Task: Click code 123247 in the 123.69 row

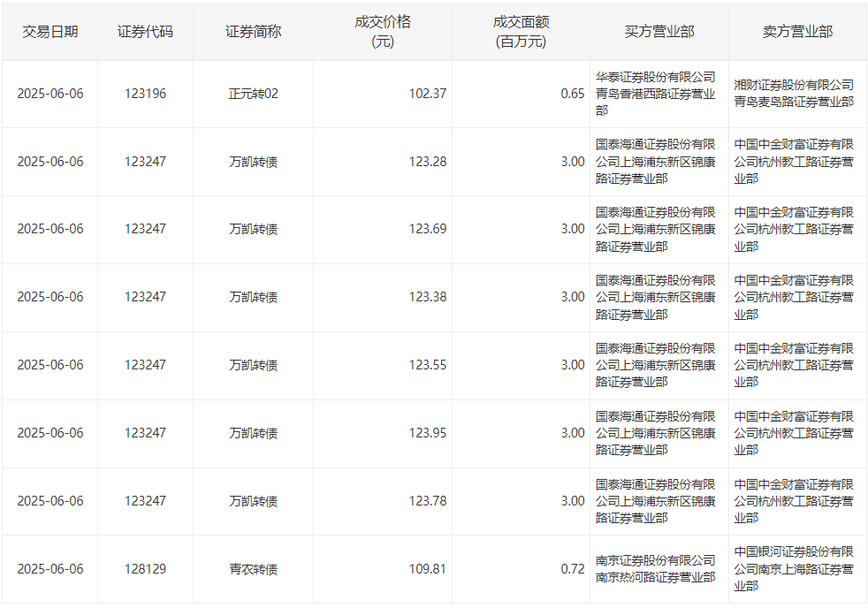Action: [x=145, y=229]
